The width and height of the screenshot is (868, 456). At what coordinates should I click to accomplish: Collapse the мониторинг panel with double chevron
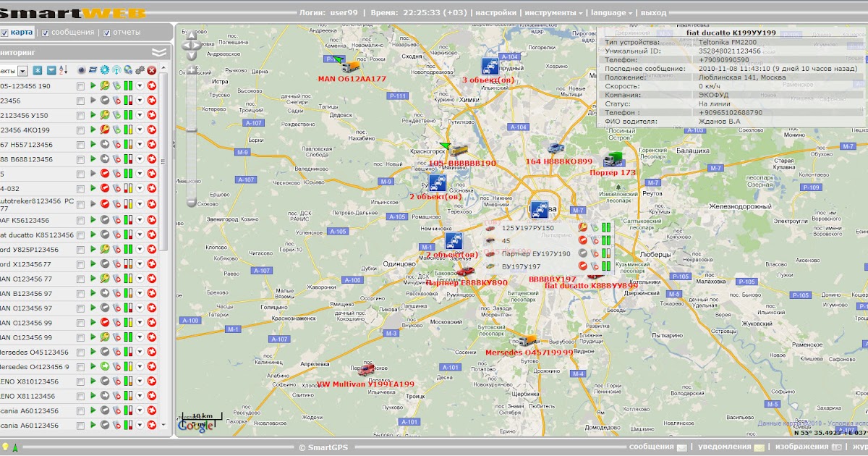pyautogui.click(x=159, y=52)
